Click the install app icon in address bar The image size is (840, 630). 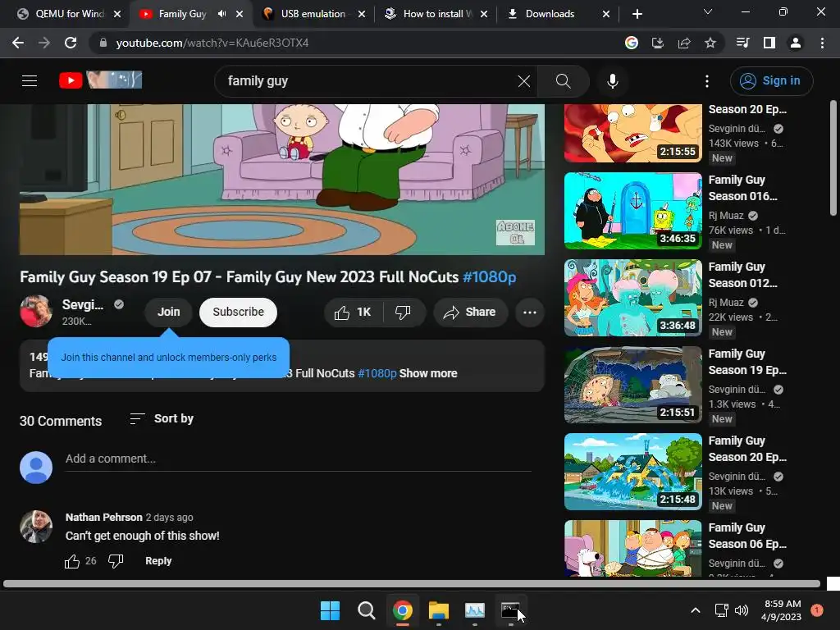[x=658, y=43]
